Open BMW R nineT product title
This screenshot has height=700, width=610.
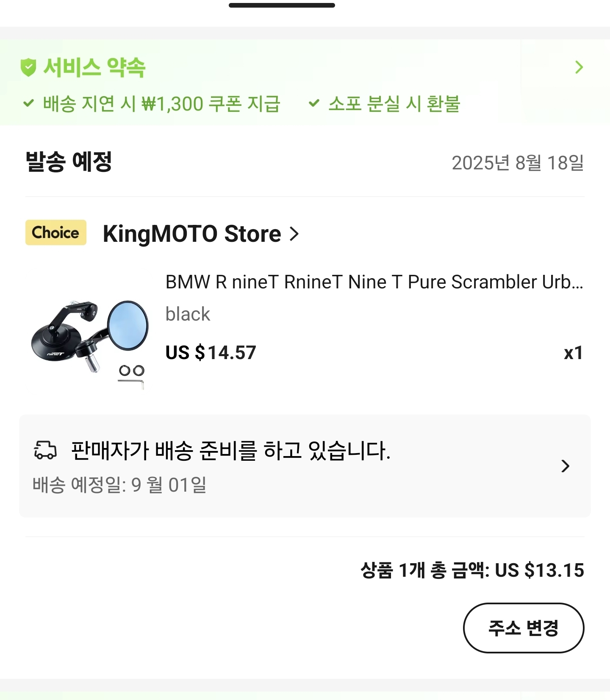[374, 282]
